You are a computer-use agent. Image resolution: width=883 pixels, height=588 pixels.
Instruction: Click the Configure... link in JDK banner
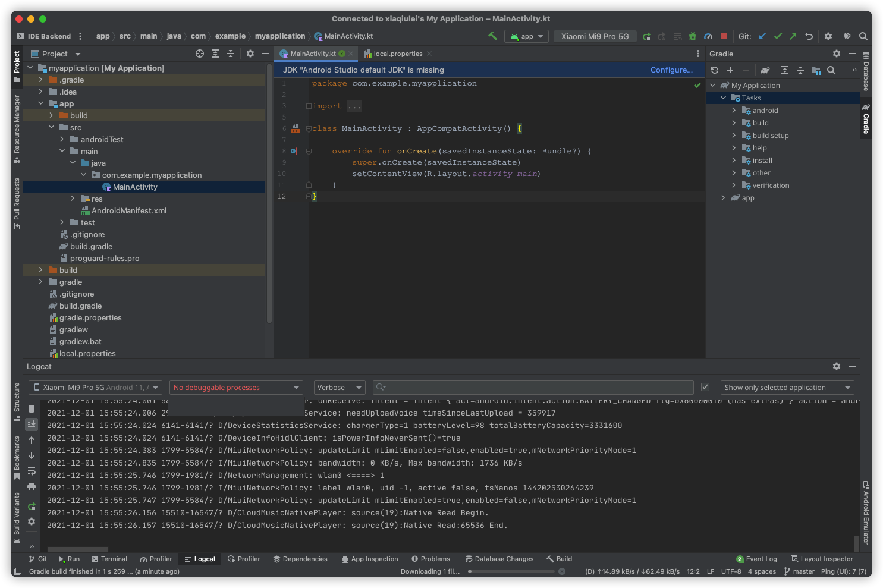(x=671, y=70)
